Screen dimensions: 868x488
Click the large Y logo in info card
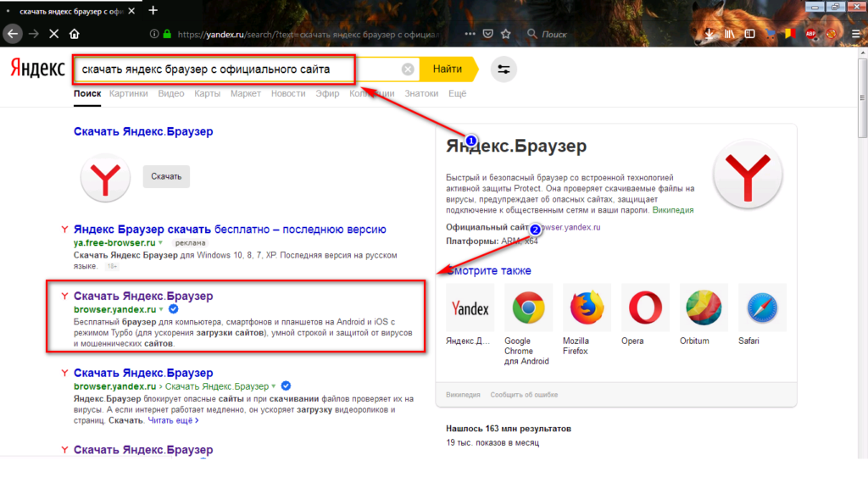pos(748,175)
